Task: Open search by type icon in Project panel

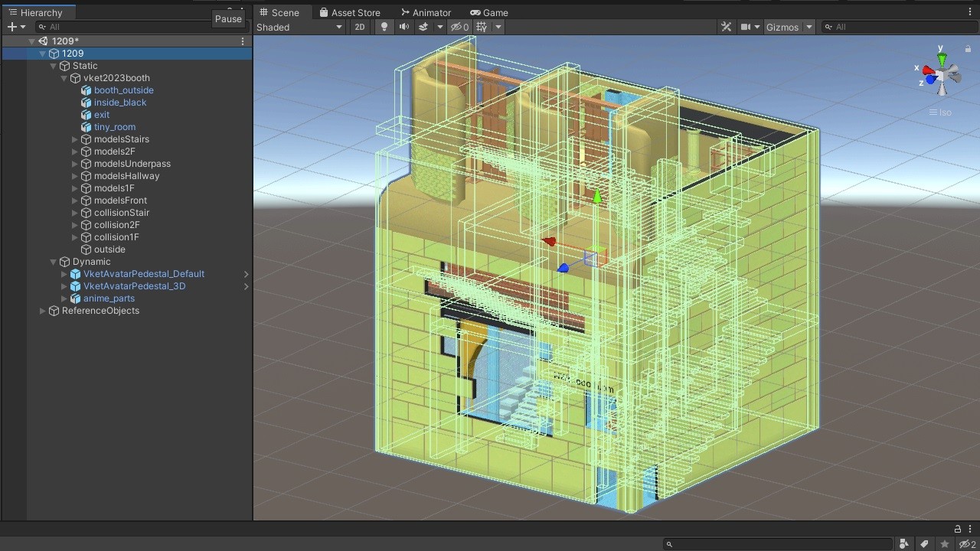Action: click(905, 544)
